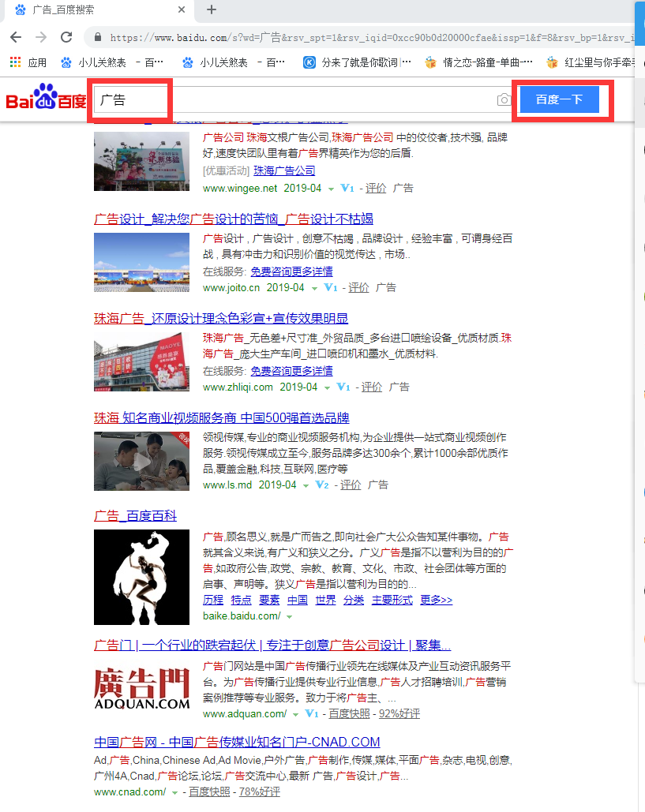Open the 珠海广告_还原设计理念色彩宣 result title
Image resolution: width=645 pixels, height=812 pixels.
tap(221, 319)
